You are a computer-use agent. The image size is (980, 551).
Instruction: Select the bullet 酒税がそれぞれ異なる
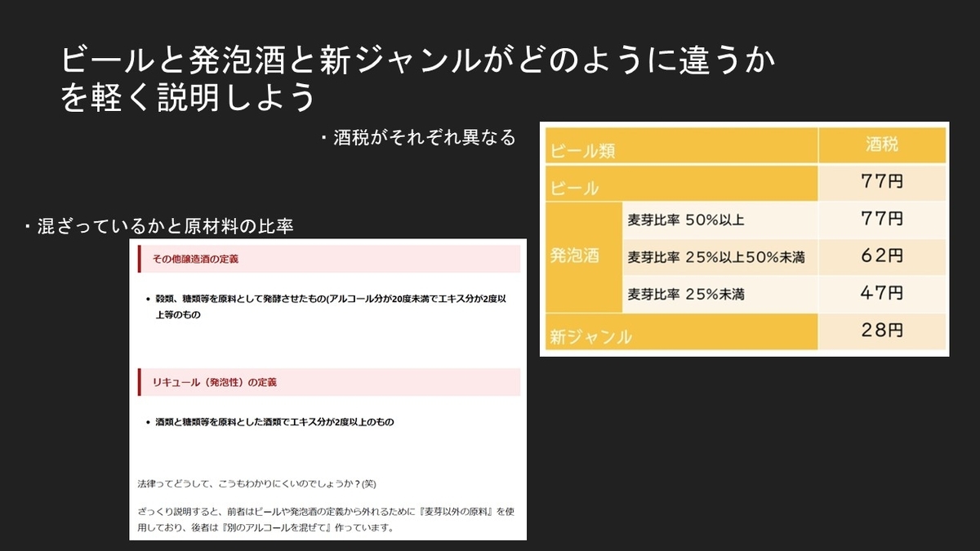418,138
